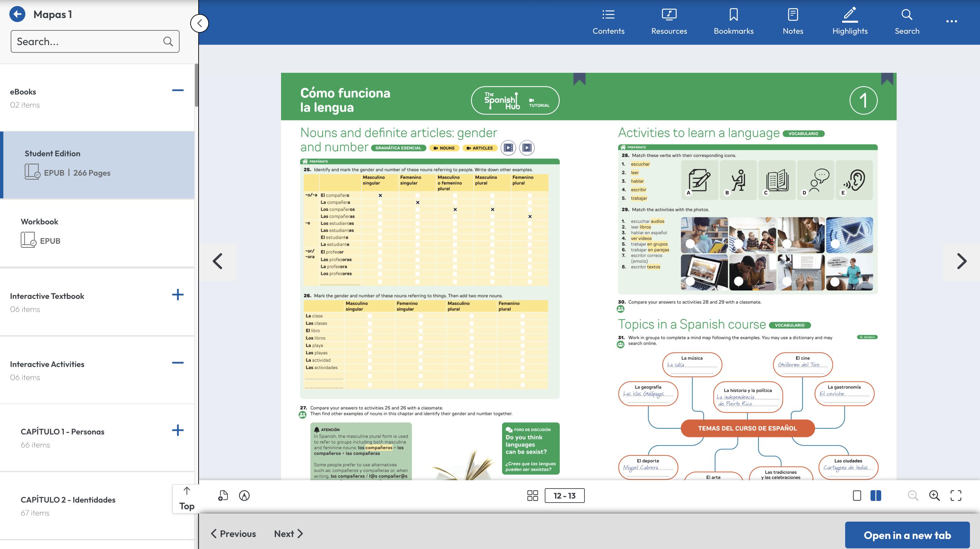Image resolution: width=980 pixels, height=549 pixels.
Task: Click the sidebar Search input field
Action: (x=87, y=41)
